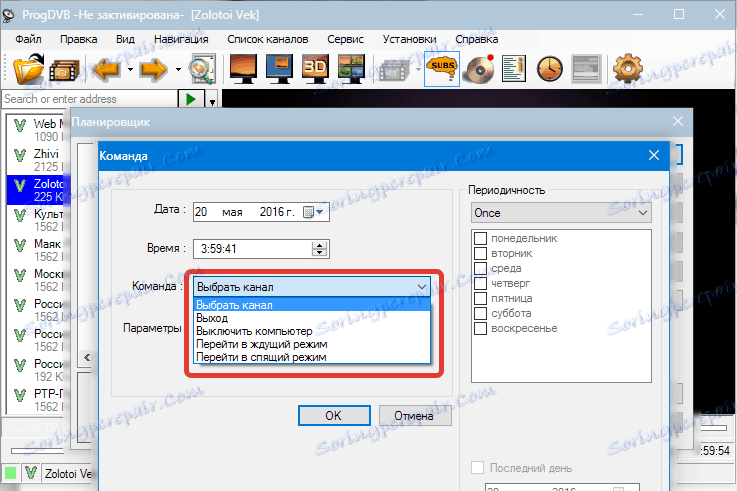Open the Навигация menu
The image size is (737, 491).
pos(181,39)
